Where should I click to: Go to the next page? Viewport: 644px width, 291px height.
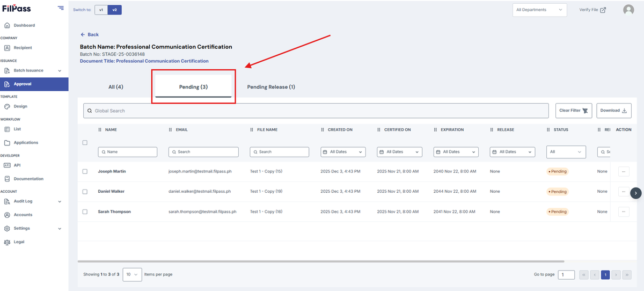[x=616, y=274]
